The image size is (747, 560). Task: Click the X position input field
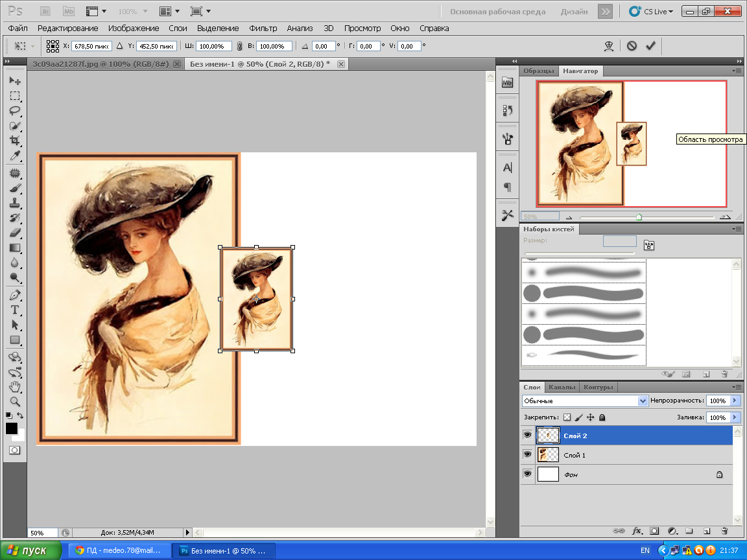[x=91, y=47]
